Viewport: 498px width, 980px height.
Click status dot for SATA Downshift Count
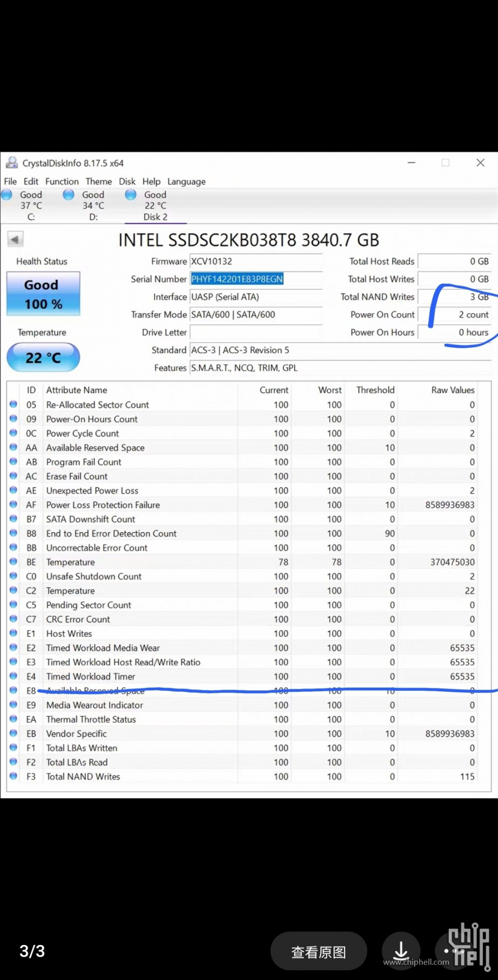(x=14, y=519)
